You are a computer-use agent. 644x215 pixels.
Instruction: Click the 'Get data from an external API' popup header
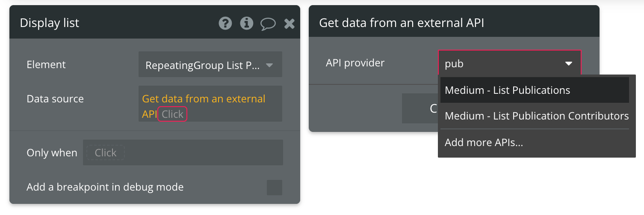402,23
